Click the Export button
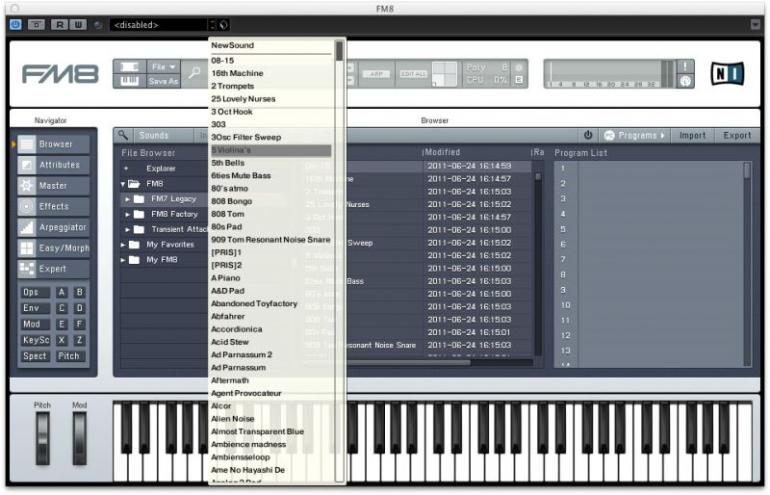Viewport: 770px width, 495px height. click(x=737, y=135)
